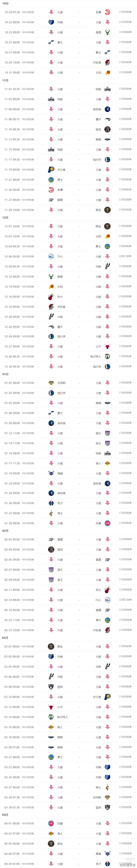Click the Knicks logo in the 01-01 game
Image resolution: width=137 pixels, height=868 pixels.
click(51, 383)
